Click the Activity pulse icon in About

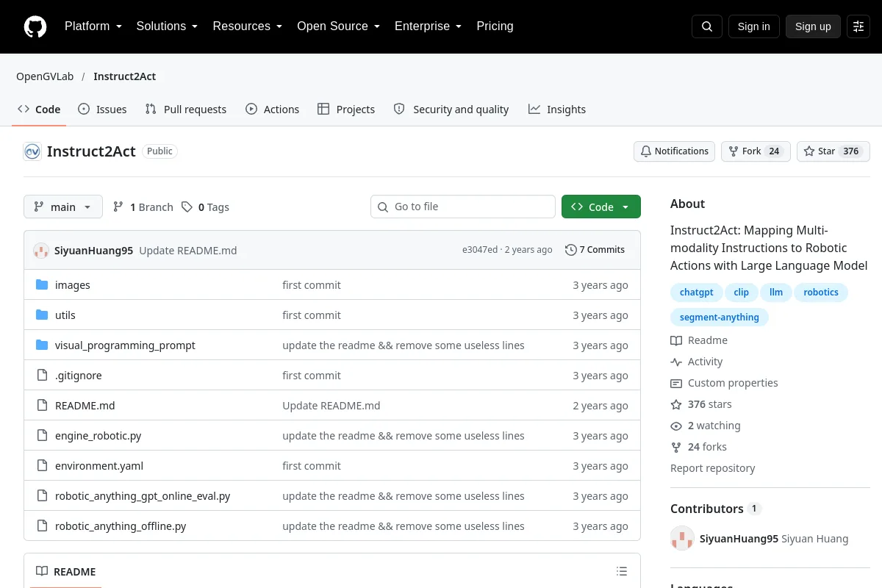676,362
